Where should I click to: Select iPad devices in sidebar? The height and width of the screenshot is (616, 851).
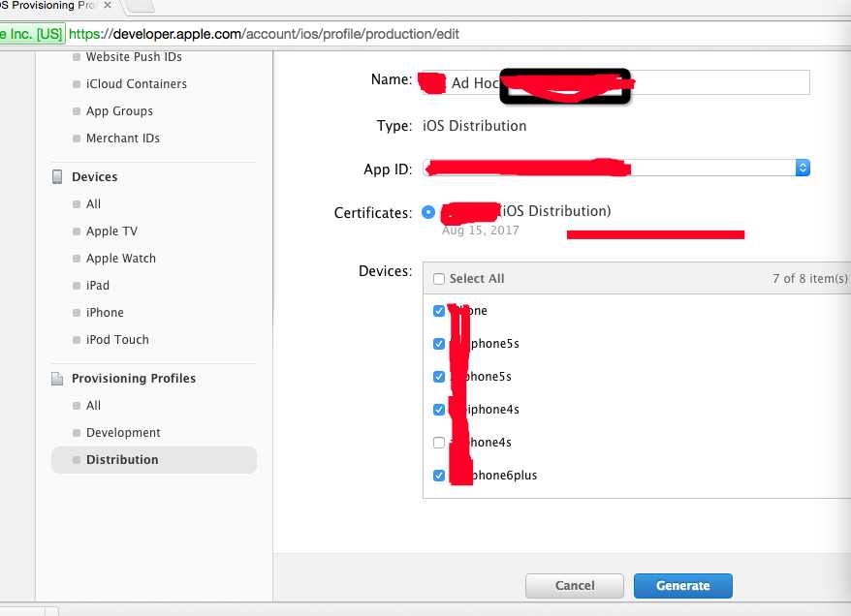coord(98,285)
